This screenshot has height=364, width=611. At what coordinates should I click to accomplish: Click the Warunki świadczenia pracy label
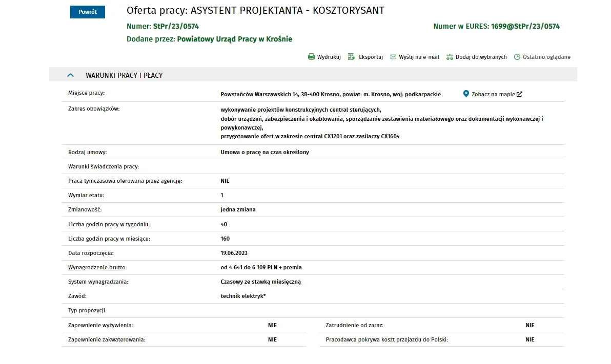pyautogui.click(x=104, y=166)
